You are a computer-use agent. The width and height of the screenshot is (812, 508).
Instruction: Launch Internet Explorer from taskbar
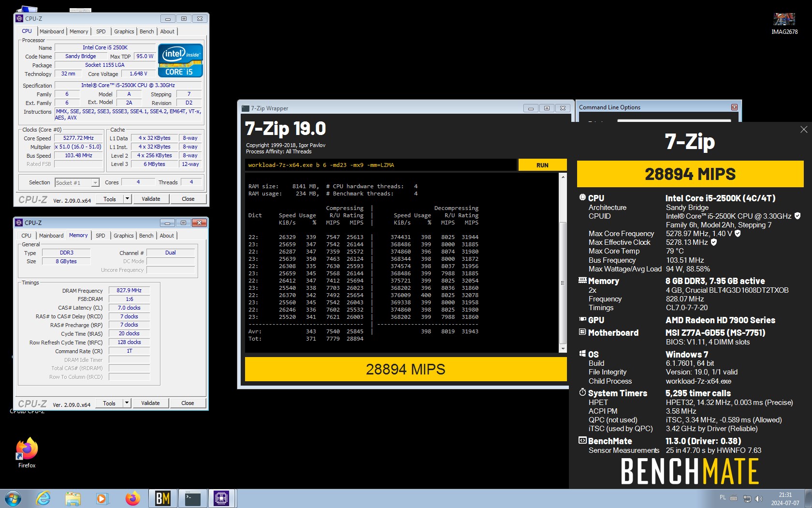point(43,498)
